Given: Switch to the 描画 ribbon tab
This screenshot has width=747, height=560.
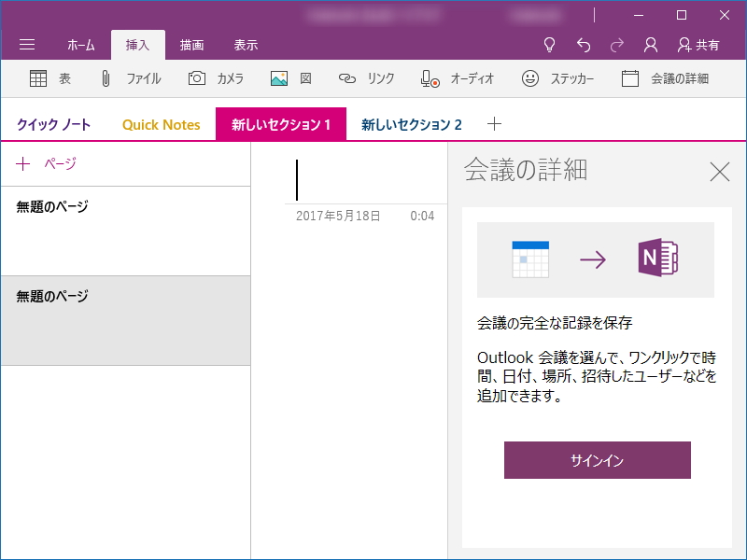Looking at the screenshot, I should [191, 44].
